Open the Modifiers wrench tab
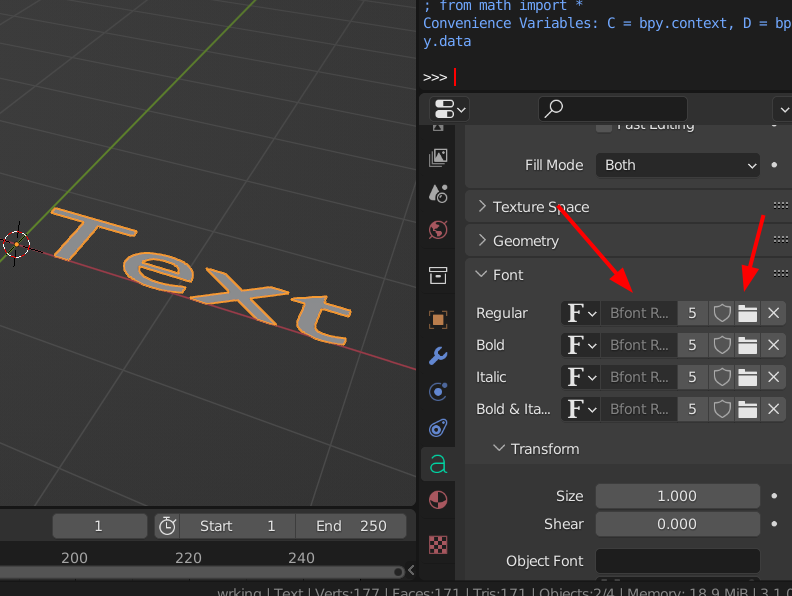This screenshot has width=792, height=596. coord(438,356)
